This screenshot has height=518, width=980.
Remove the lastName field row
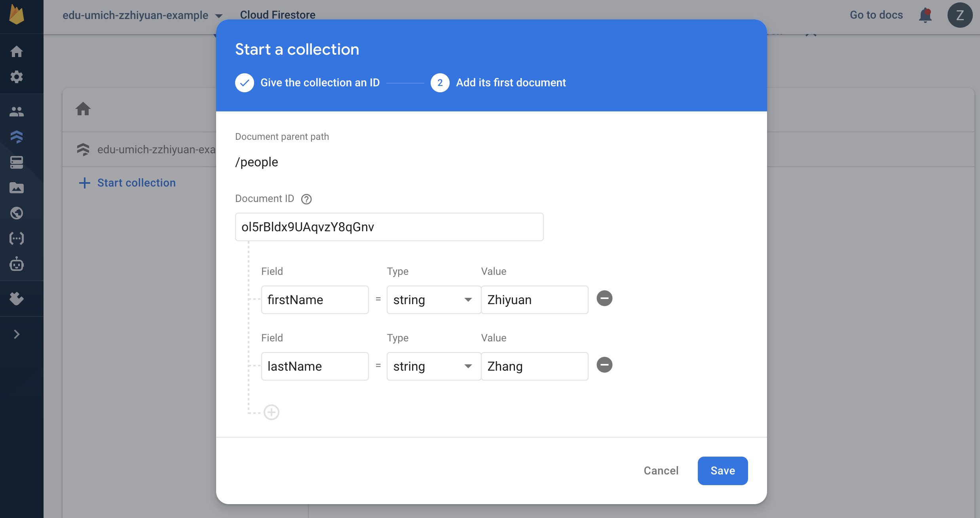[604, 365]
